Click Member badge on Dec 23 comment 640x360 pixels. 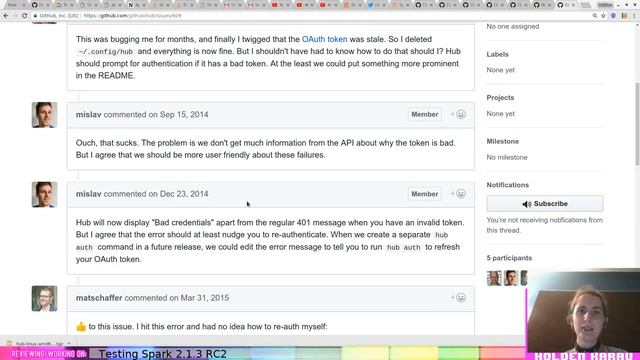pos(424,194)
